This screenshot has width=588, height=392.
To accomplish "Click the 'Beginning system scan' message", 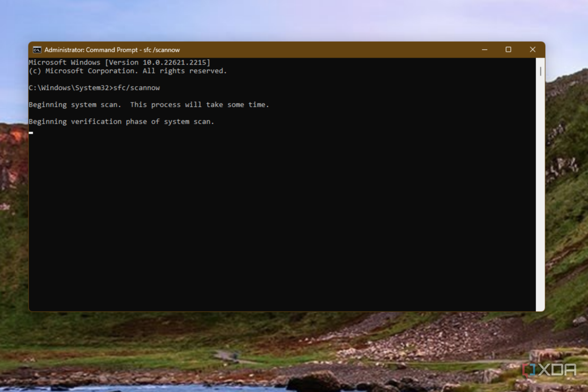I will click(x=149, y=105).
